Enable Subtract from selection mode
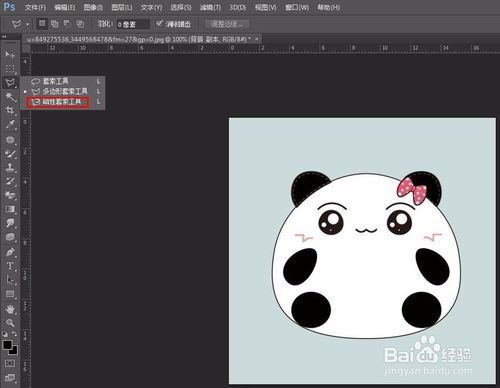Image resolution: width=500 pixels, height=388 pixels. tap(67, 24)
